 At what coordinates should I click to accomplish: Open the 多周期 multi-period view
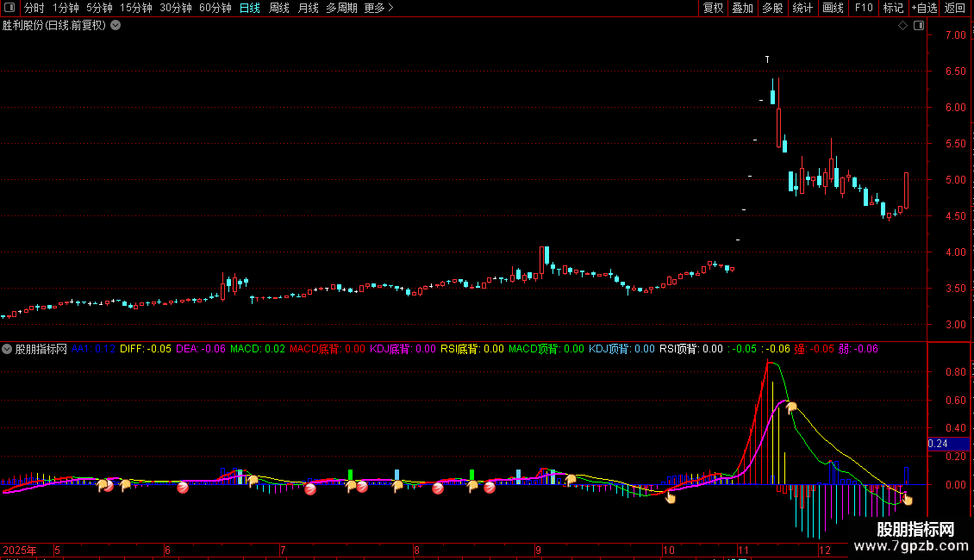[x=341, y=8]
